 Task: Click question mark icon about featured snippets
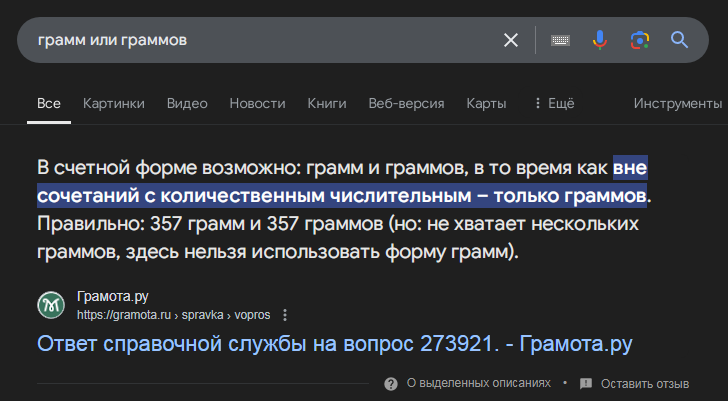coord(390,383)
